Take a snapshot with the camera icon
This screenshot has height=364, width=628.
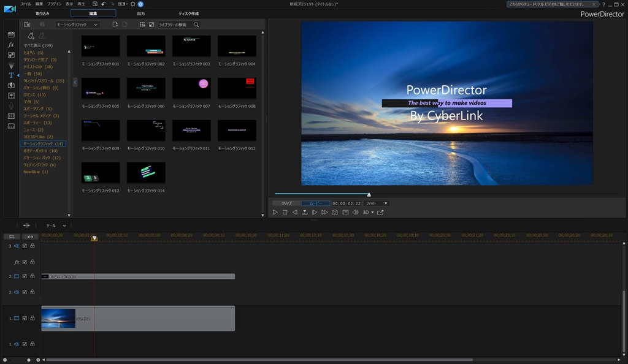[335, 213]
